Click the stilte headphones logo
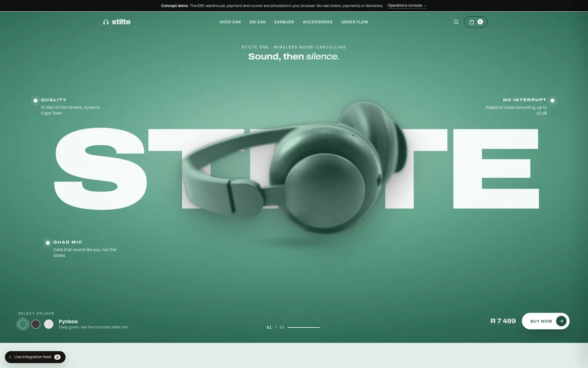 tap(117, 22)
